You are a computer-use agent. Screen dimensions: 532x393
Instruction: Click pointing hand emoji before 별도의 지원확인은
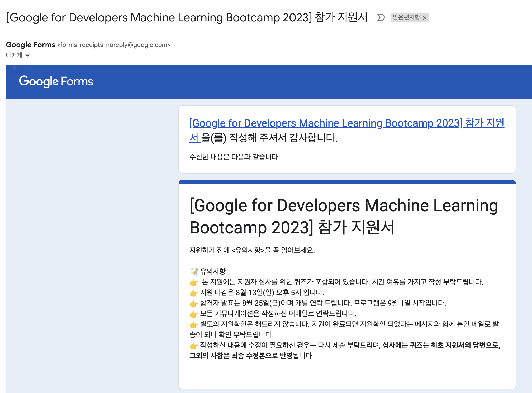(194, 325)
